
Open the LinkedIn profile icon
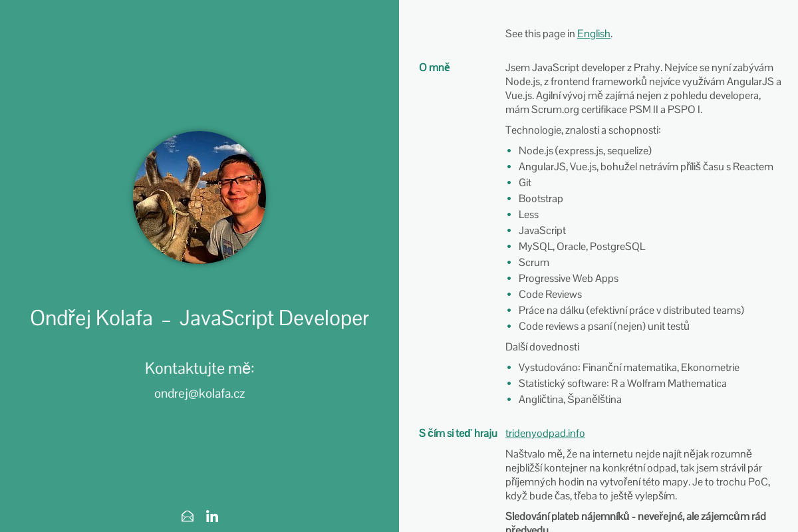212,516
